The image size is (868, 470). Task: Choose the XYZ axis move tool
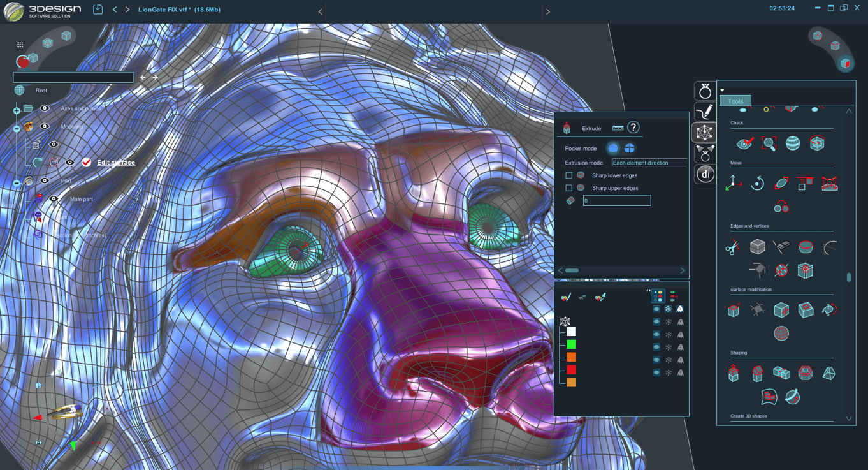[x=734, y=184]
